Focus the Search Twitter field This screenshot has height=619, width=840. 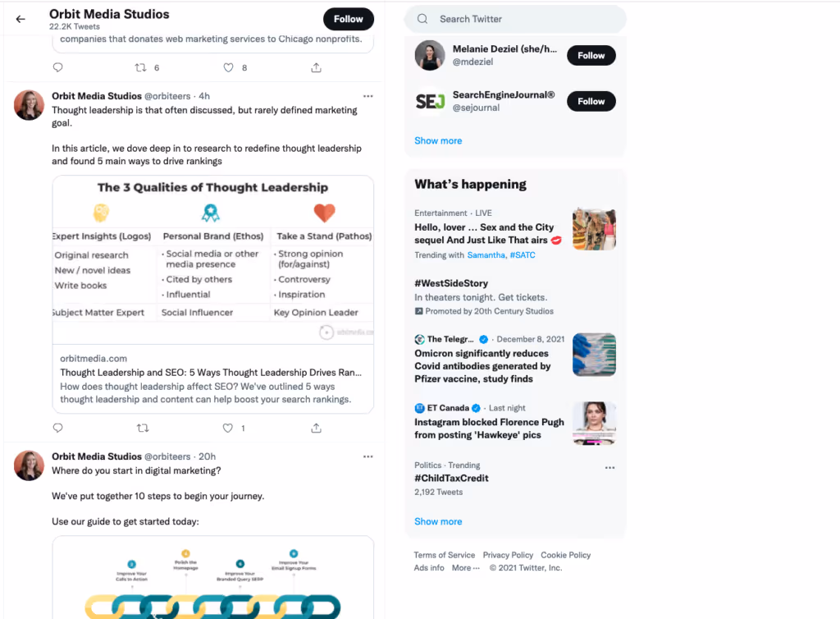coord(515,20)
